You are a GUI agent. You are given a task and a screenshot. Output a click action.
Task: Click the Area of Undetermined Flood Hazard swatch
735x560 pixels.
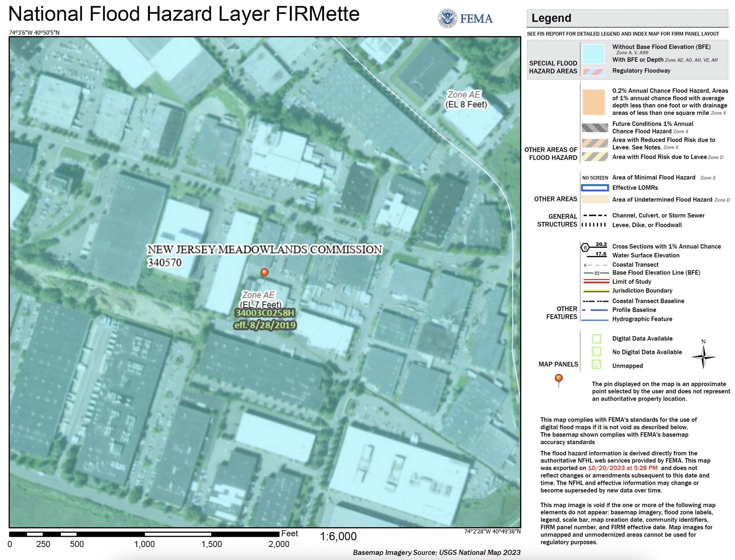(x=595, y=200)
